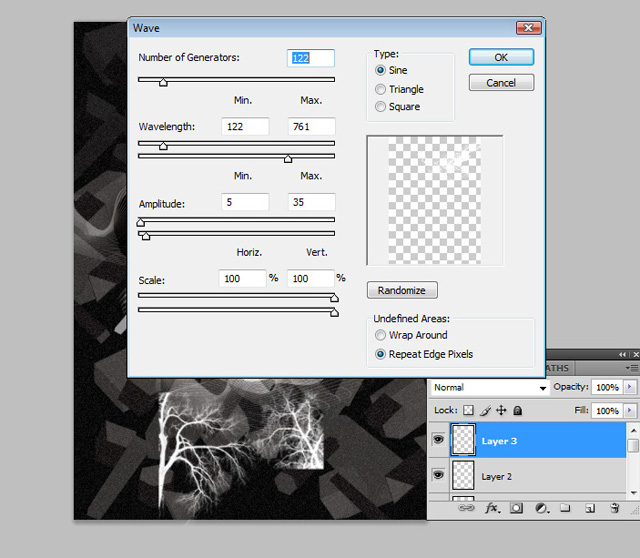The height and width of the screenshot is (558, 640).
Task: Open the Opacity slider arrow
Action: pyautogui.click(x=628, y=387)
